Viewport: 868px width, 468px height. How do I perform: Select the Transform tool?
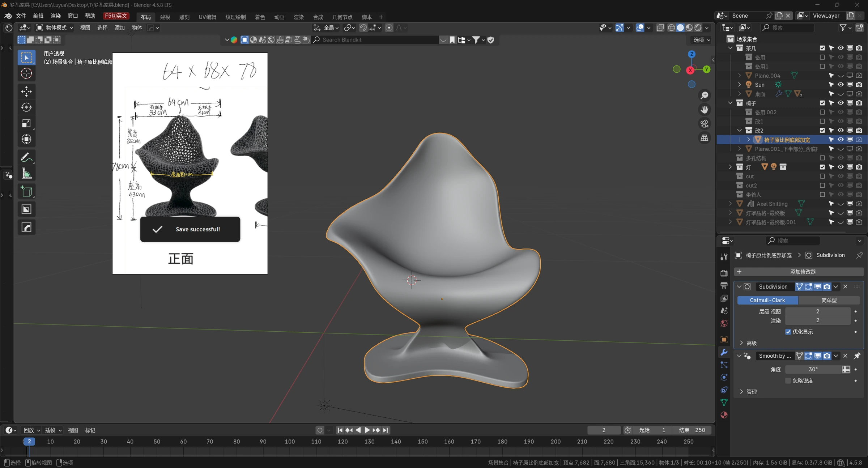tap(26, 139)
